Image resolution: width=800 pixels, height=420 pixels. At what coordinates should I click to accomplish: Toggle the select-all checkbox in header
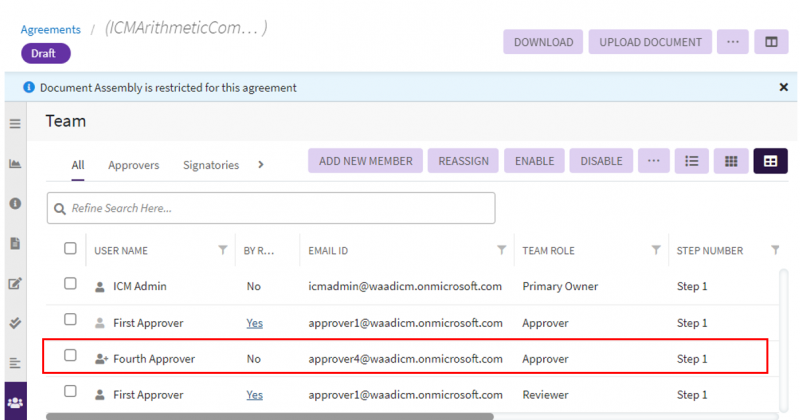click(70, 249)
